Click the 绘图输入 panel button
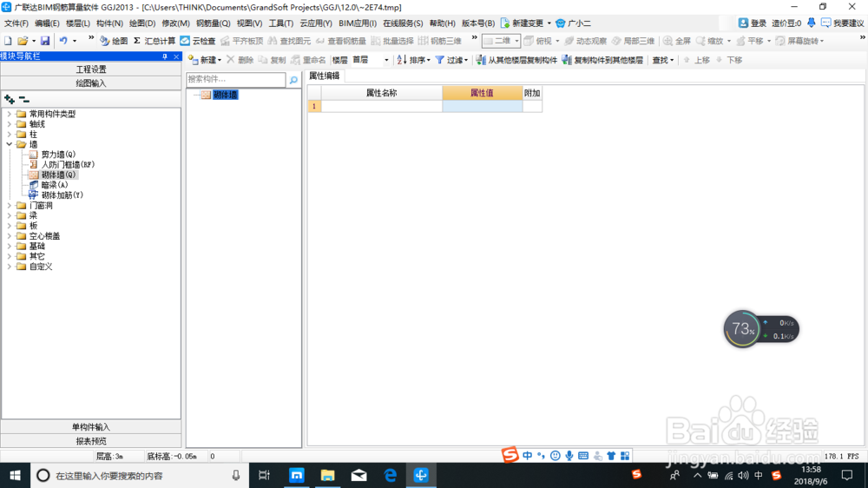This screenshot has width=868, height=488. [x=91, y=83]
